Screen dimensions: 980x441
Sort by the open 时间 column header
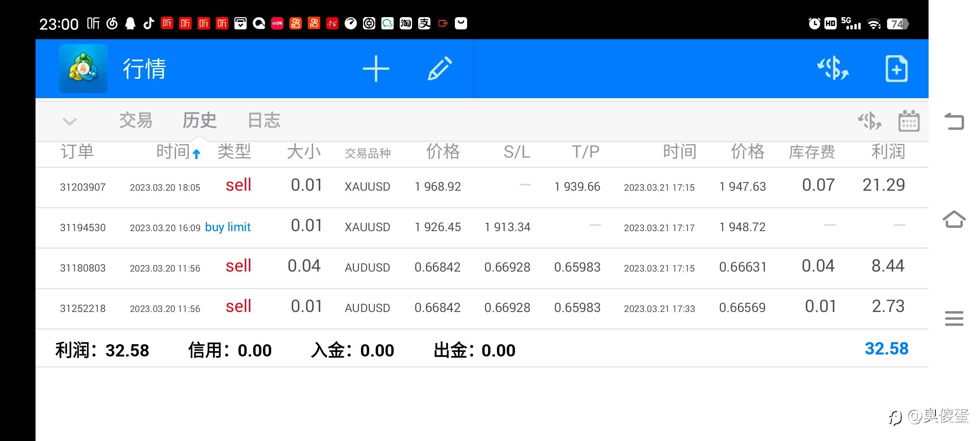coord(173,152)
